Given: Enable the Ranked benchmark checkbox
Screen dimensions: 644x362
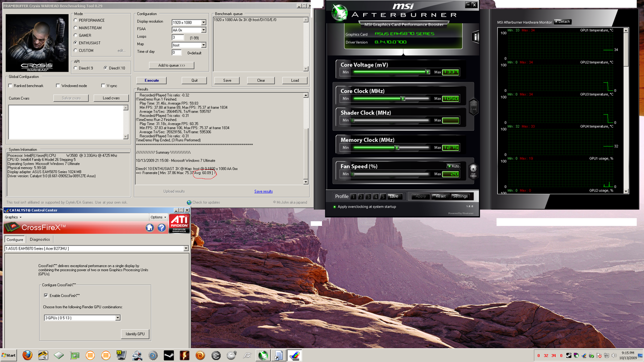Looking at the screenshot, I should point(10,85).
